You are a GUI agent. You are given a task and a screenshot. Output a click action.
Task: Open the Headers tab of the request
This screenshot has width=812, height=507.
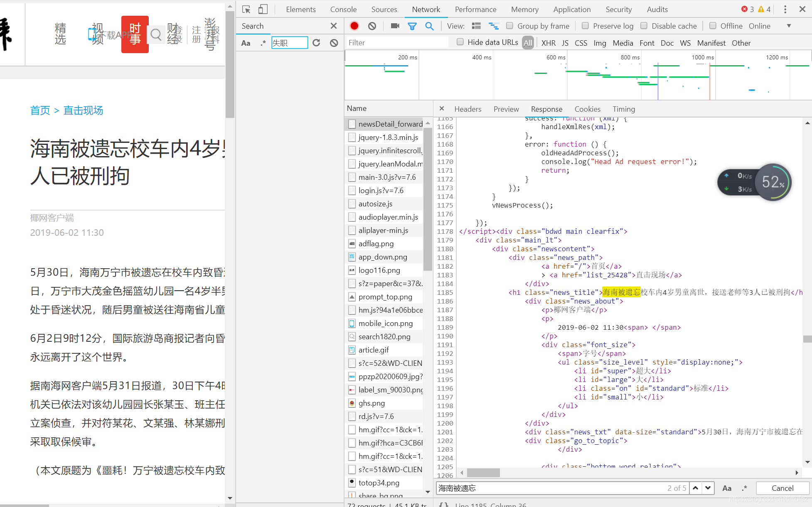click(468, 109)
